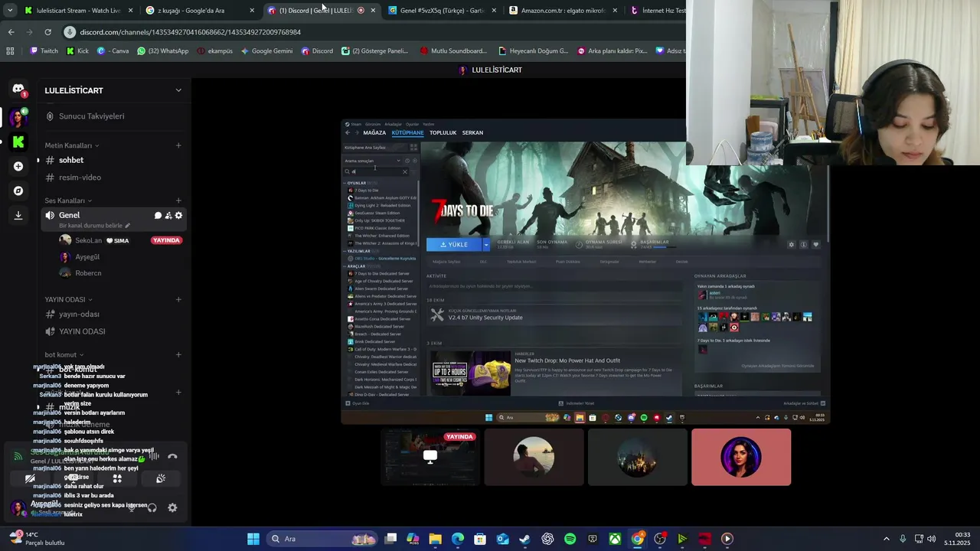Click the invite people icon on Genel channel

(x=168, y=215)
